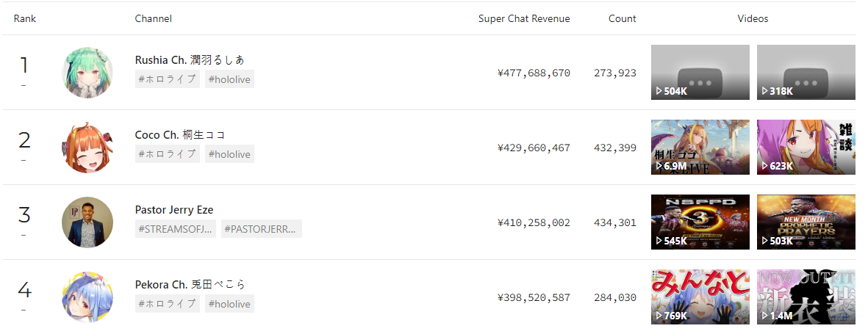Open the Pastor Jerry Eze channel link
Viewport: 868px width, 334px height.
[174, 209]
